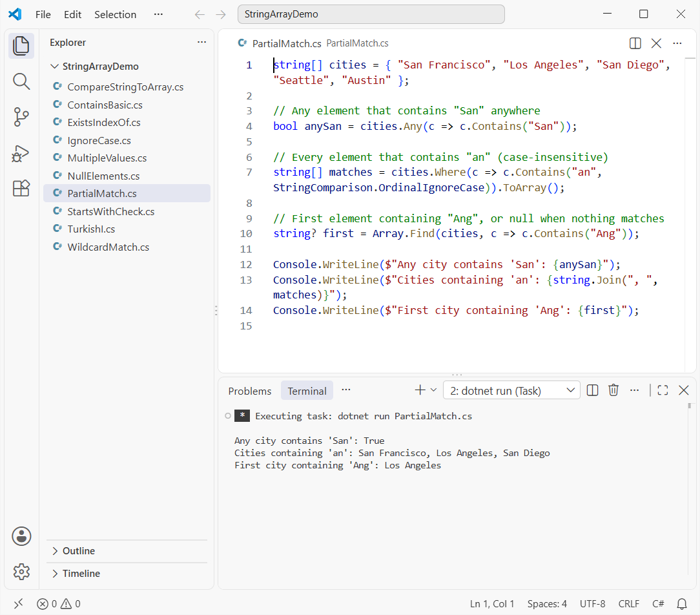
Task: Click the terminal panel scrollbar
Action: click(x=689, y=406)
